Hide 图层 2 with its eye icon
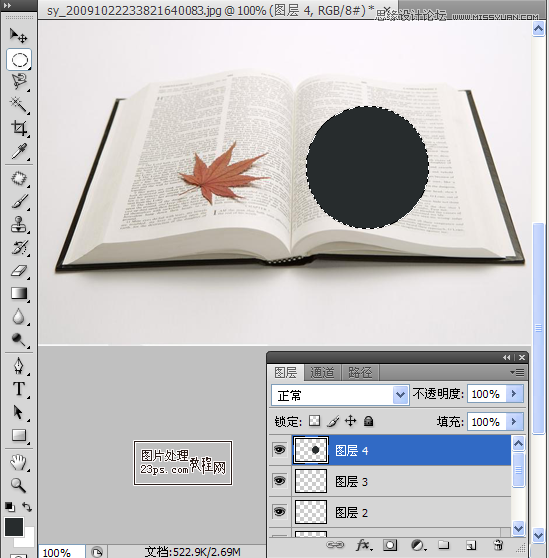 (280, 512)
